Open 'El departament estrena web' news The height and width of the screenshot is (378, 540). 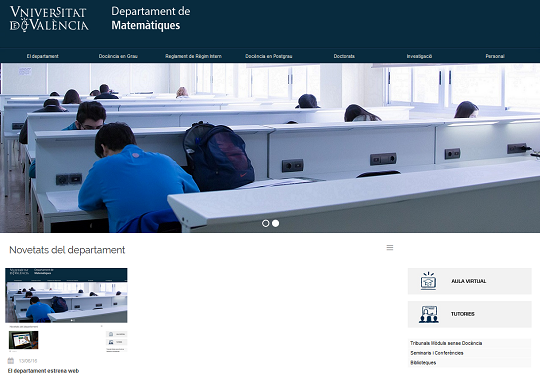[x=43, y=371]
